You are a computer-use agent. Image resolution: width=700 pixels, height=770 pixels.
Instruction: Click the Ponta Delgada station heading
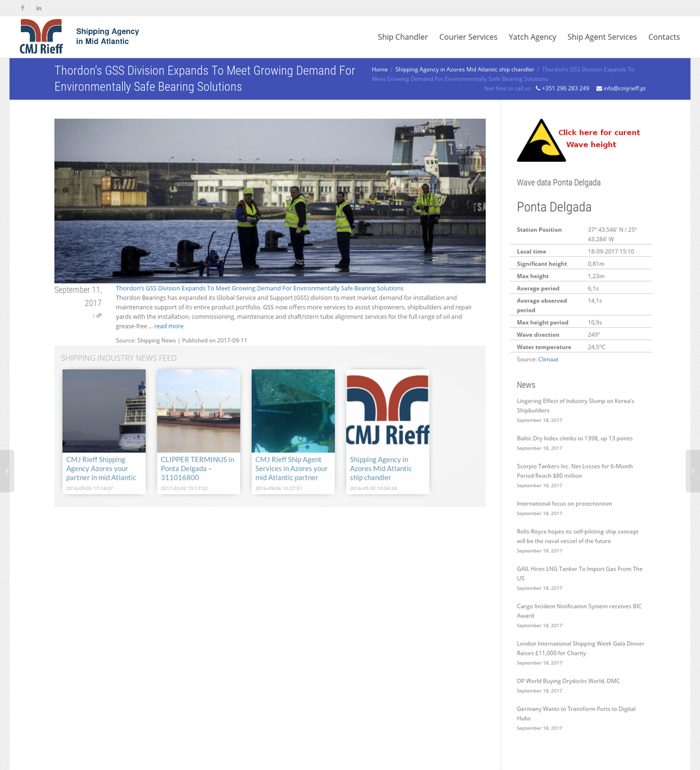point(554,207)
